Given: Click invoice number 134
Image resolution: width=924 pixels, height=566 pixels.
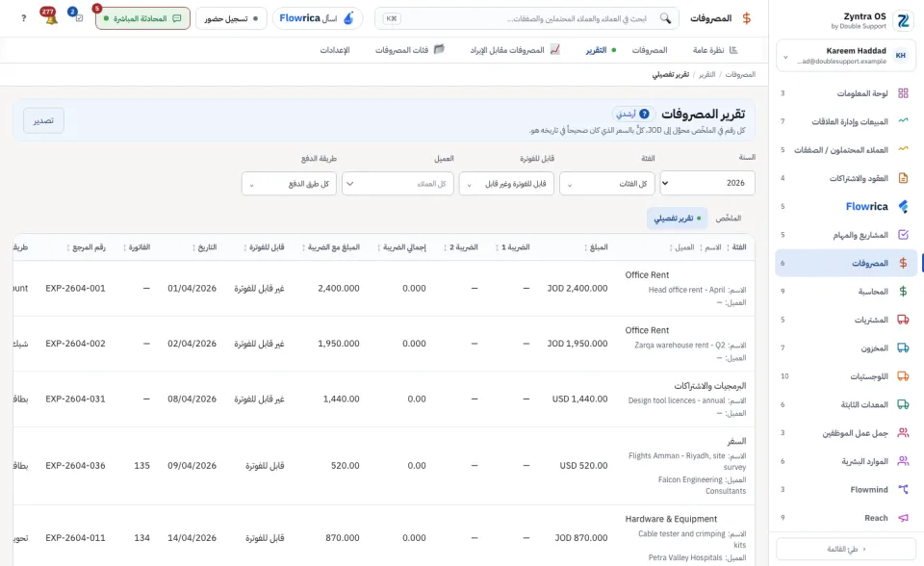Looking at the screenshot, I should coord(142,538).
